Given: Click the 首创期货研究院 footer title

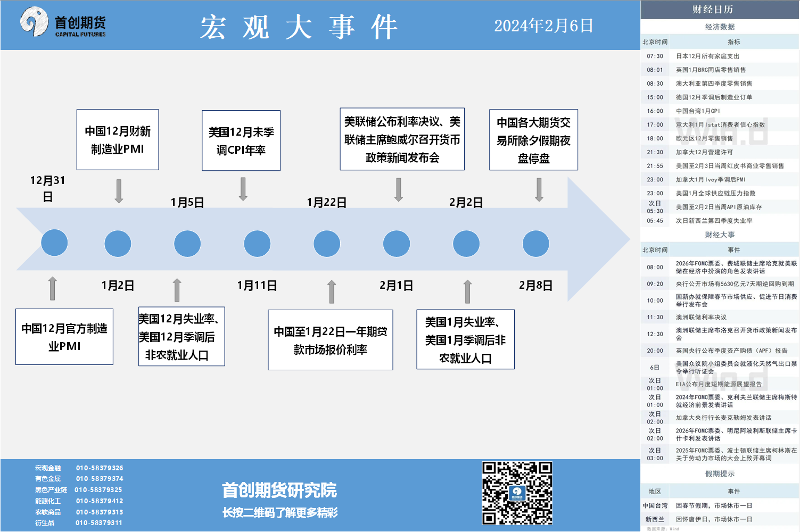Looking at the screenshot, I should (279, 490).
